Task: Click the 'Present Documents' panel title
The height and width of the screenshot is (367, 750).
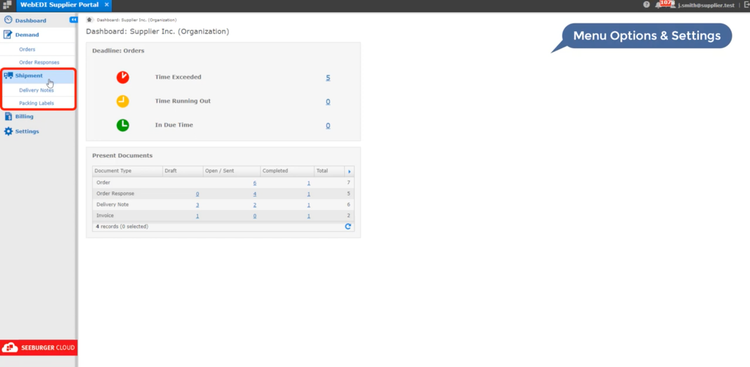Action: pos(122,156)
